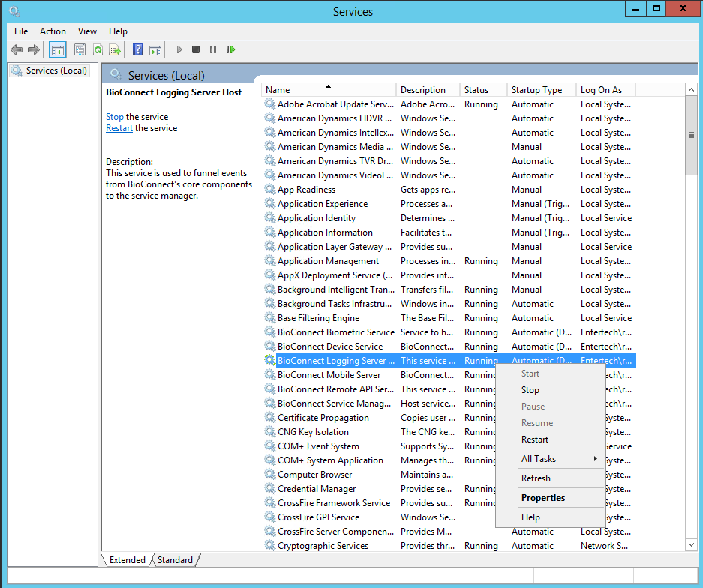The height and width of the screenshot is (588, 703).
Task: Click the Restart the service link
Action: [119, 128]
